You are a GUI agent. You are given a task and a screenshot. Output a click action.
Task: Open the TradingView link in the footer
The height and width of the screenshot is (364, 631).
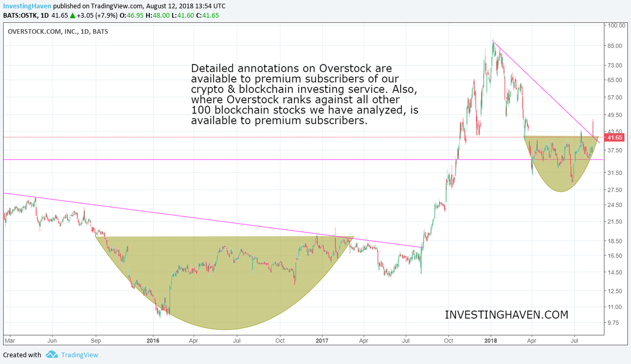point(79,355)
